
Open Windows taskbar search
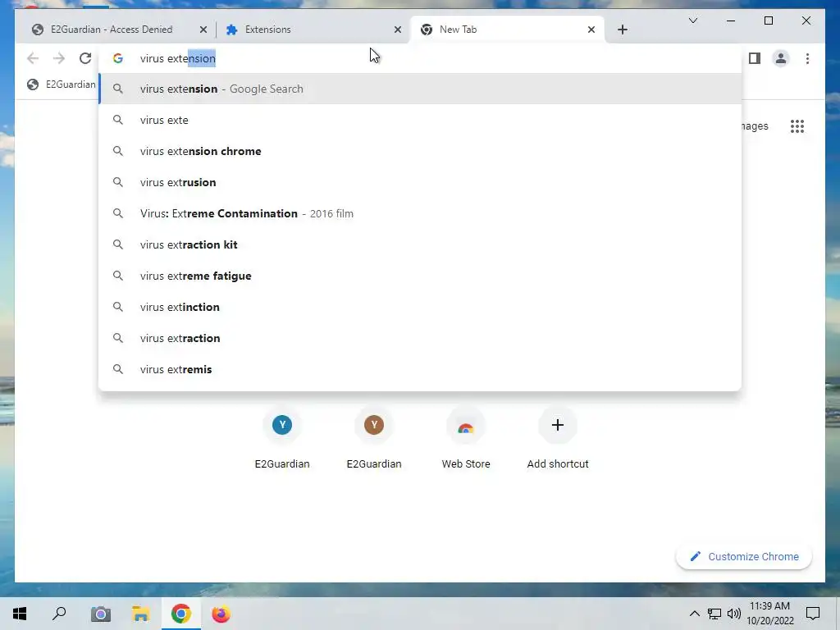59,614
